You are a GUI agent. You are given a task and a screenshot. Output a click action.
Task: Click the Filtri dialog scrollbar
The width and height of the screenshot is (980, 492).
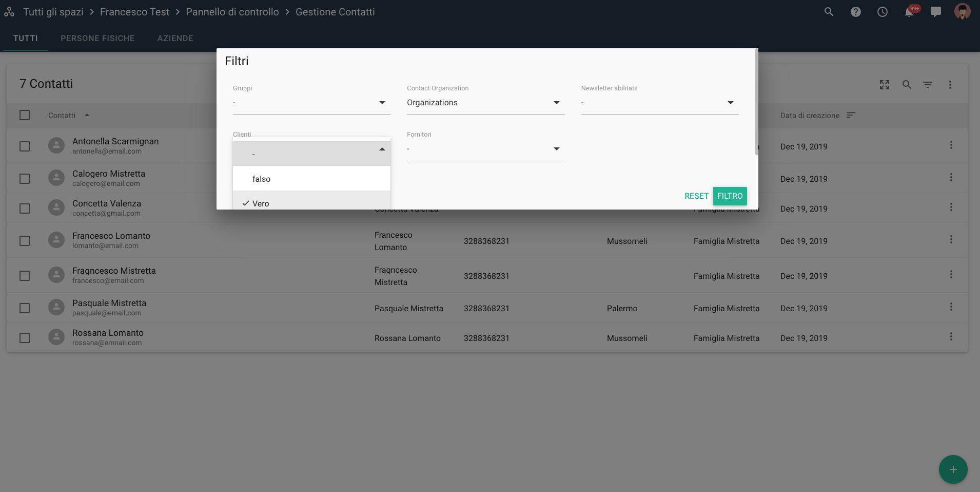756,103
